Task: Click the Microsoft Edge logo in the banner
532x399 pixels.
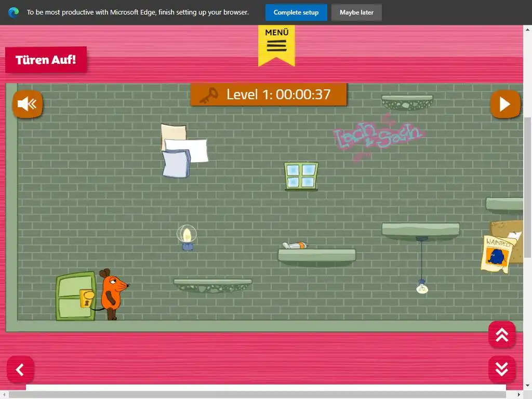Action: coord(14,12)
